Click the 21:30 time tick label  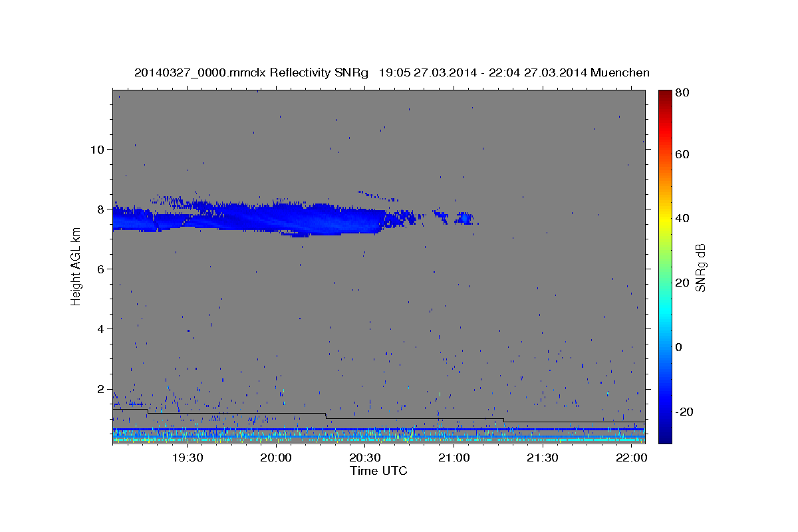pos(542,458)
